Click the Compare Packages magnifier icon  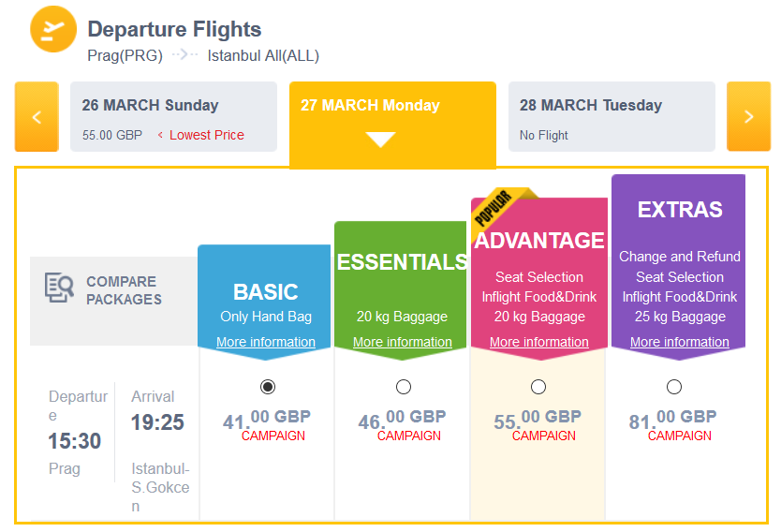tap(59, 288)
